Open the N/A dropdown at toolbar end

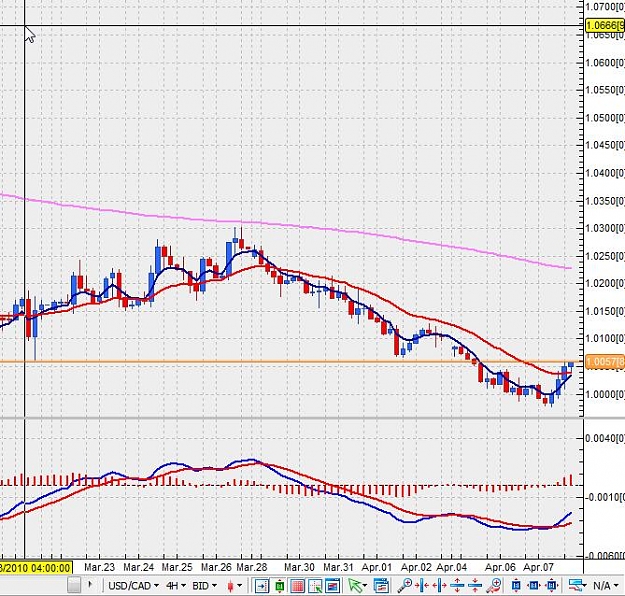(x=606, y=586)
